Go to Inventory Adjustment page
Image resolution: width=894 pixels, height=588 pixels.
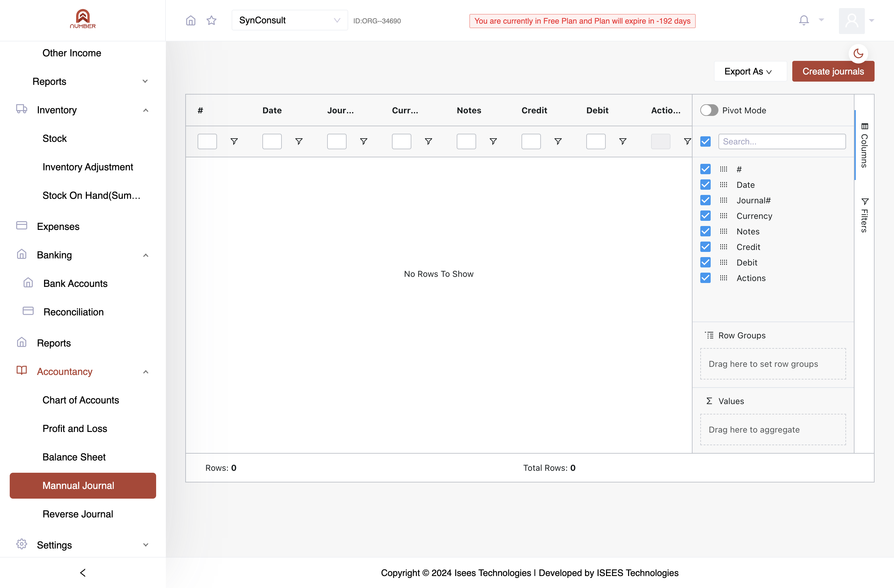click(x=88, y=167)
